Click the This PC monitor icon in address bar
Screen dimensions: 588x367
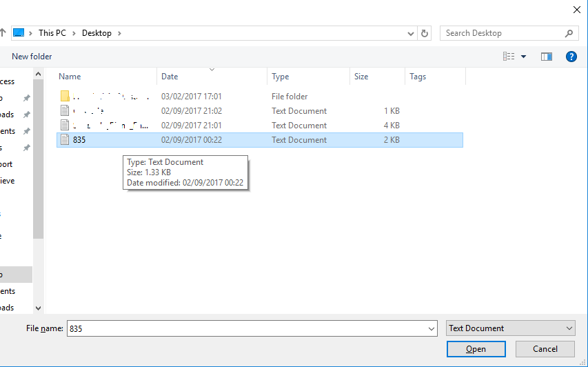tap(19, 33)
